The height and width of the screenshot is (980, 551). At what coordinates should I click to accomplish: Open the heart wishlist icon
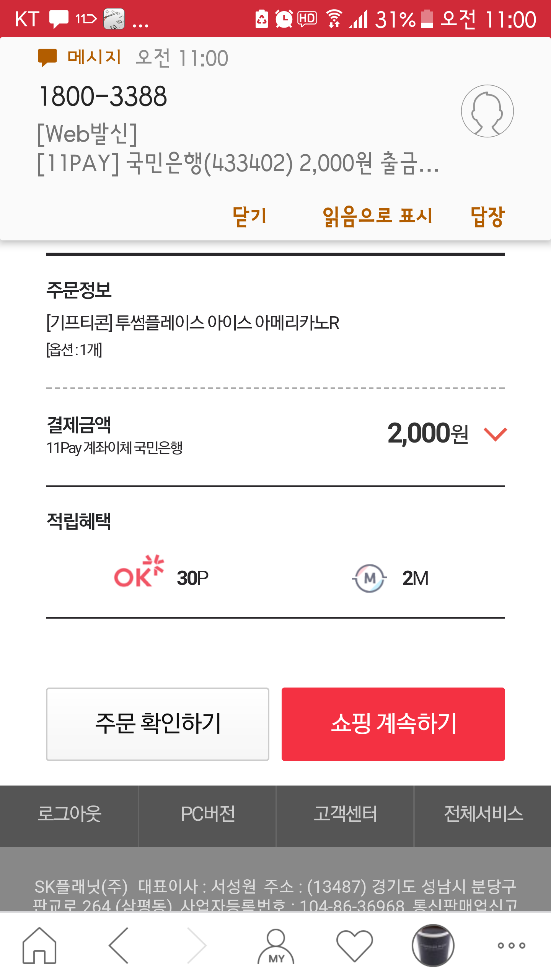(x=354, y=945)
